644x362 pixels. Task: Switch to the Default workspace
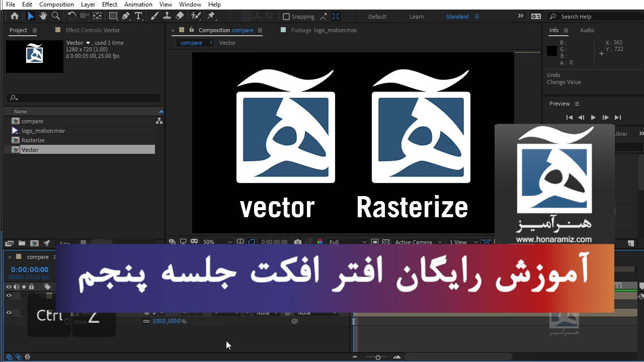[377, 17]
